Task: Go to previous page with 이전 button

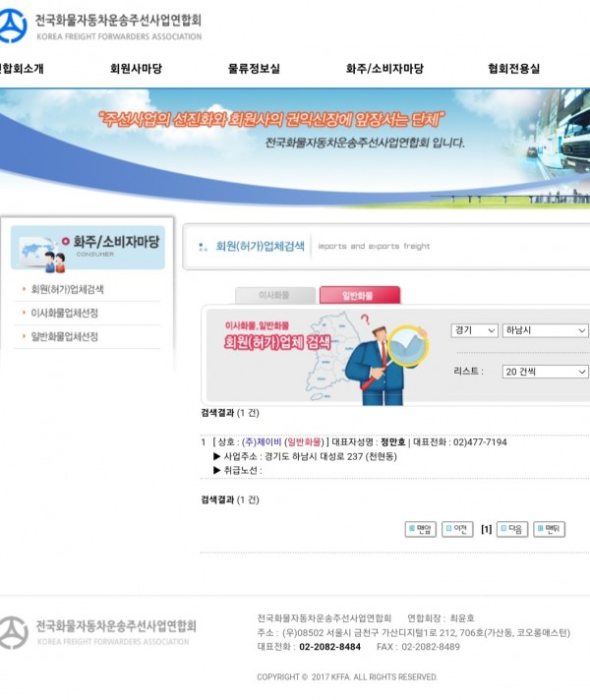Action: point(457,529)
